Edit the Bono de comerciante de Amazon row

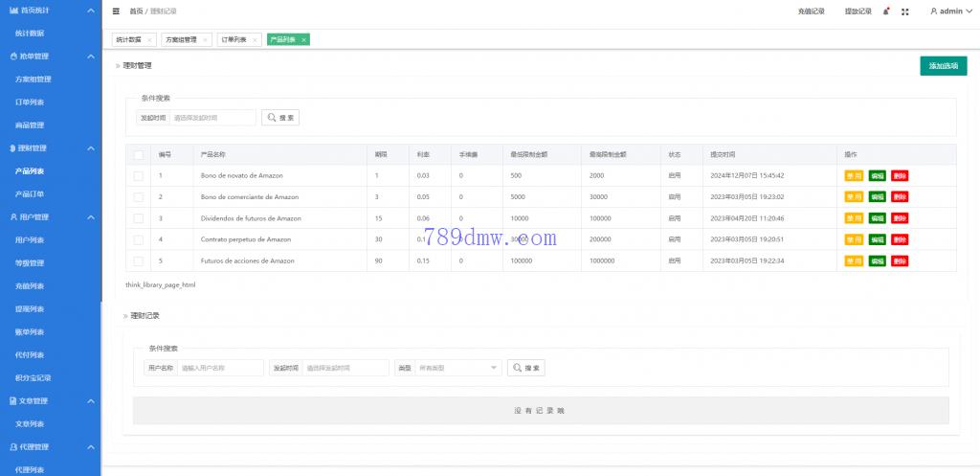pos(877,196)
